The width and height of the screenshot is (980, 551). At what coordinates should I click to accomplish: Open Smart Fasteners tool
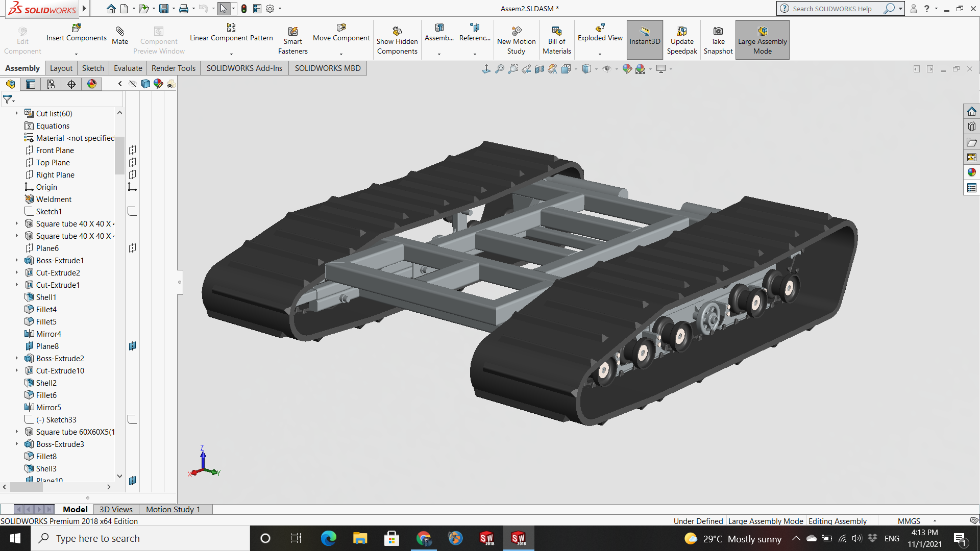(293, 40)
